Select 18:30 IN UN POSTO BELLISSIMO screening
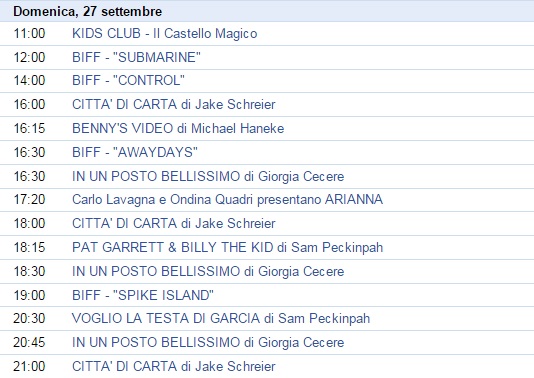The height and width of the screenshot is (378, 534). point(208,271)
